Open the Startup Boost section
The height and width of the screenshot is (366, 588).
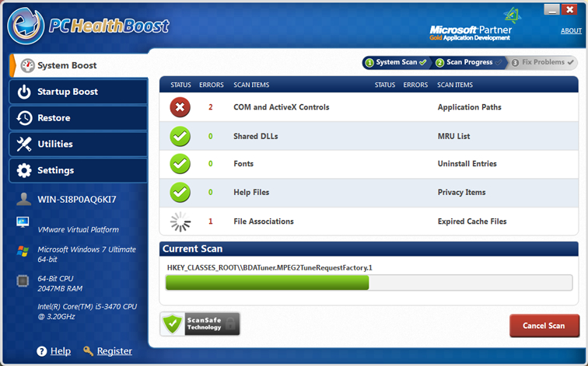78,92
